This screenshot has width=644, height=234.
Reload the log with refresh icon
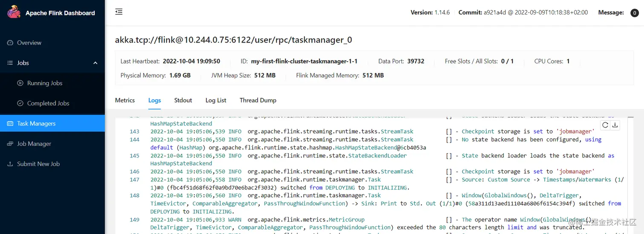[605, 125]
